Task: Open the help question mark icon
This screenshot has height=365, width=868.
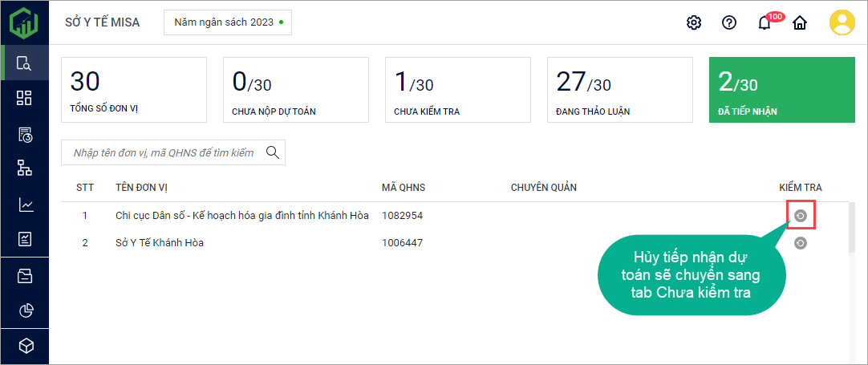Action: (x=729, y=22)
